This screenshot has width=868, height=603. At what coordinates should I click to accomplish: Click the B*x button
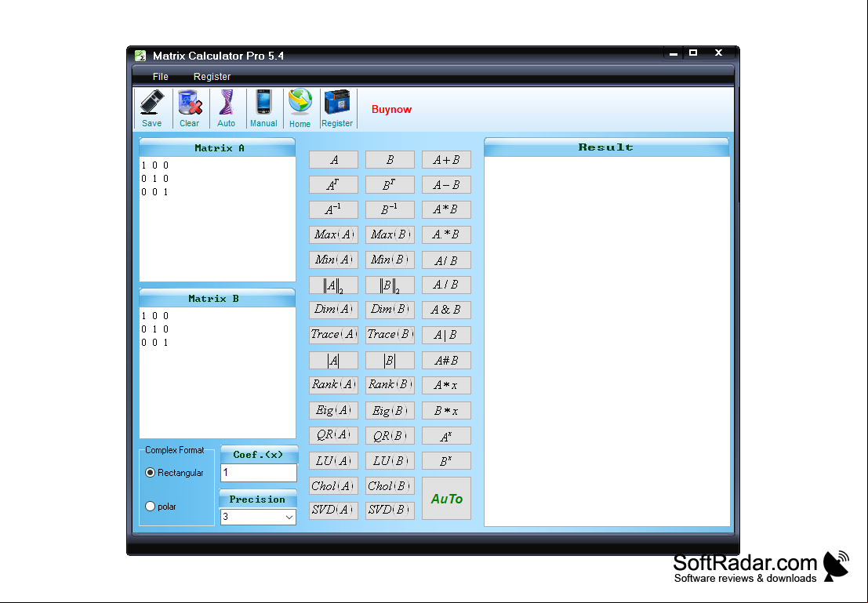tap(446, 410)
